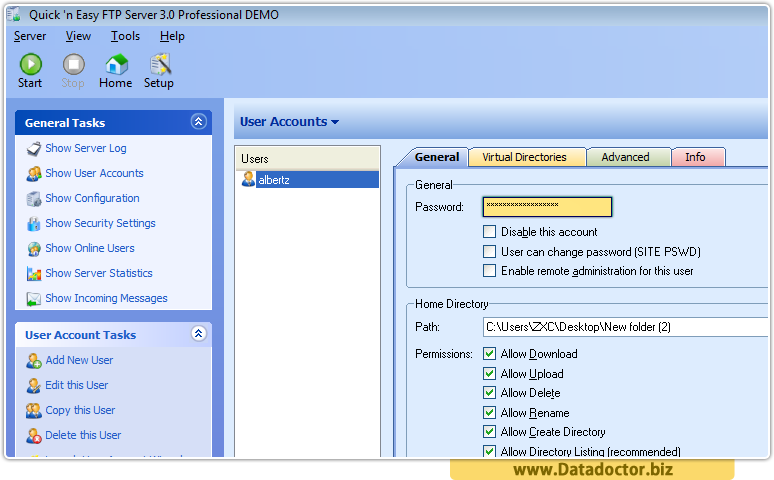Toggle Disable this account checkbox
Viewport: 774px width, 480px height.
[x=489, y=232]
